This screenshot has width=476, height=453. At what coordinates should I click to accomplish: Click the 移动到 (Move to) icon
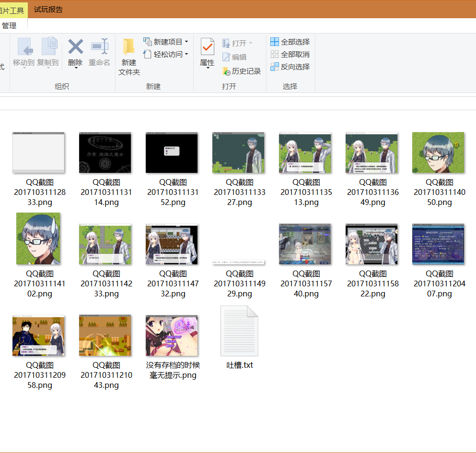click(25, 46)
